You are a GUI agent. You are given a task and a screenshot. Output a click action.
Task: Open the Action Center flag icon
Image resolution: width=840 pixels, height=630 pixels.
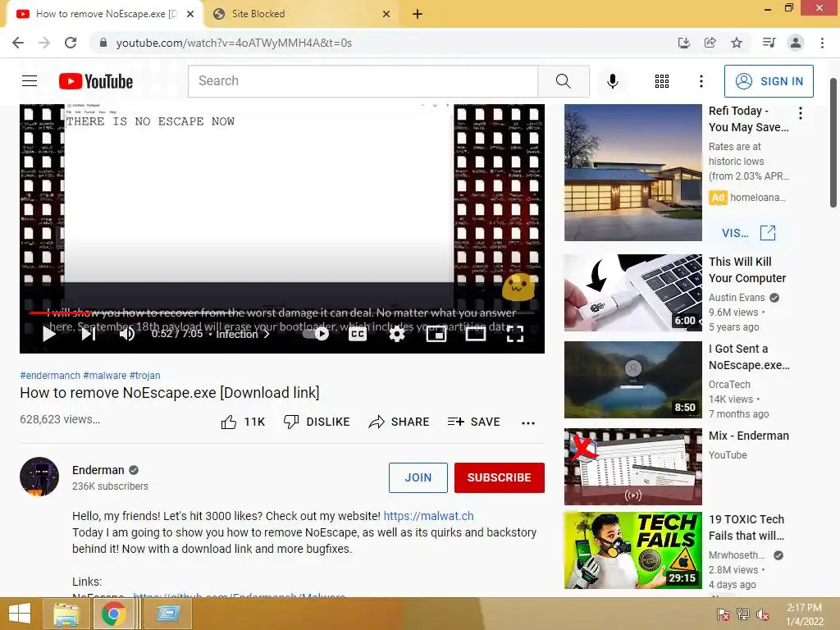coord(724,614)
